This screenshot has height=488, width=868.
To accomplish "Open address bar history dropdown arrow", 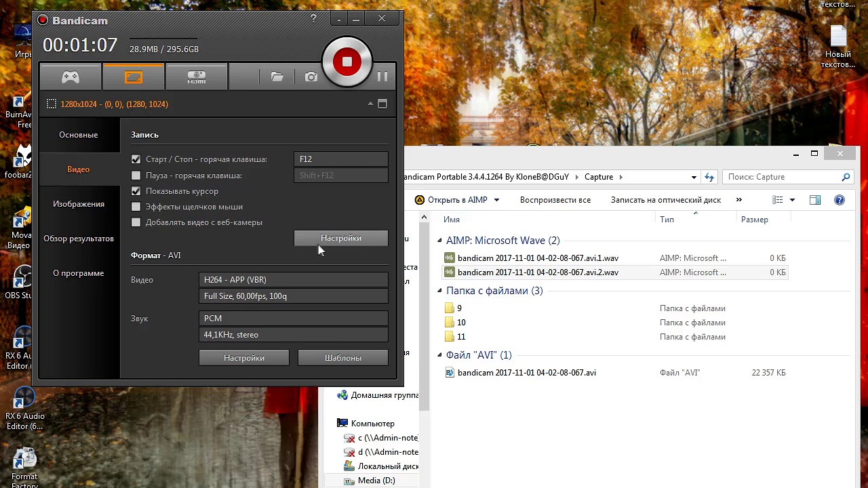I will (x=694, y=177).
